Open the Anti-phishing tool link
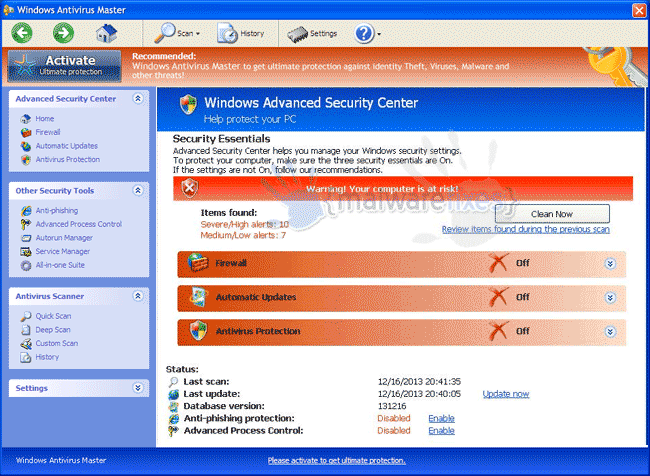This screenshot has height=476, width=650. click(57, 211)
